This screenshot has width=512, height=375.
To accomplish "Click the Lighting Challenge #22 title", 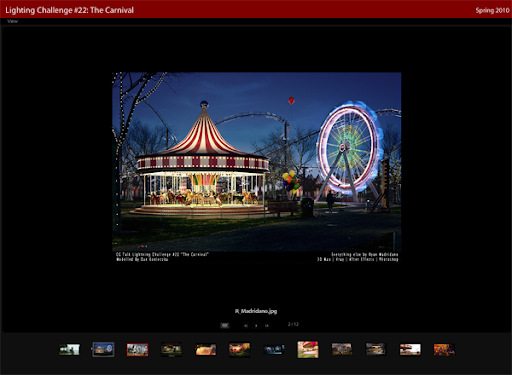I will 69,10.
